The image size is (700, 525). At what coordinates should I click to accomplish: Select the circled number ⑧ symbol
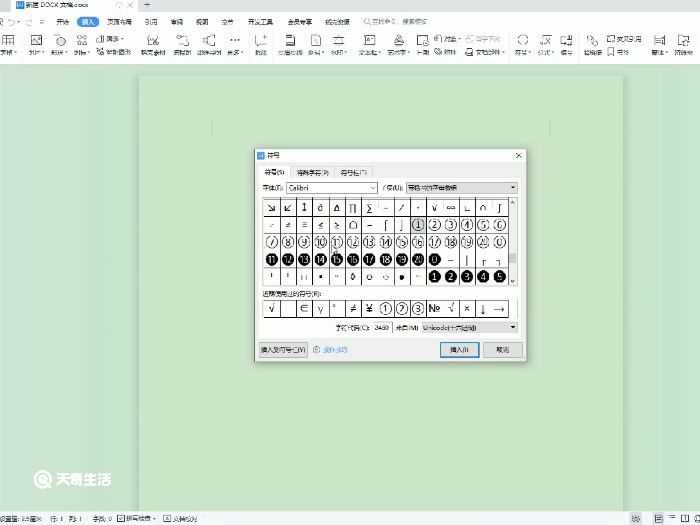coord(288,242)
